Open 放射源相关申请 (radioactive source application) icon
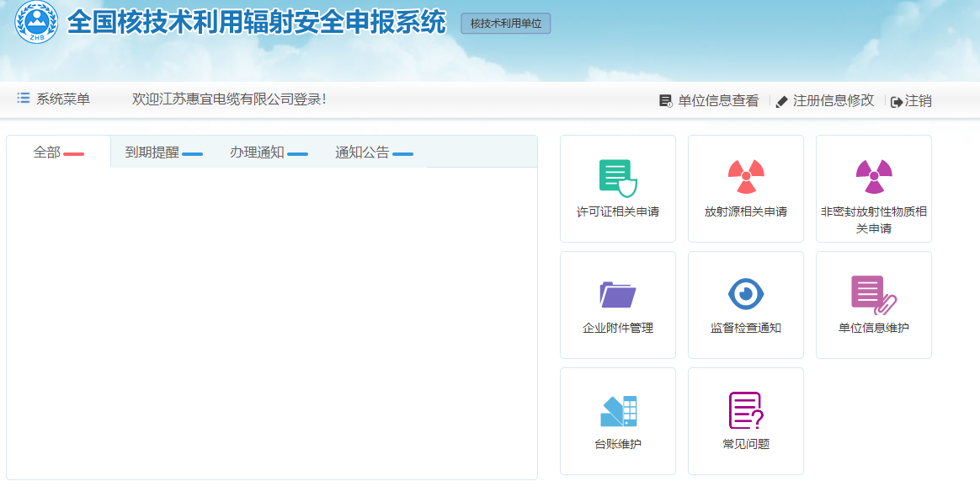 745,188
